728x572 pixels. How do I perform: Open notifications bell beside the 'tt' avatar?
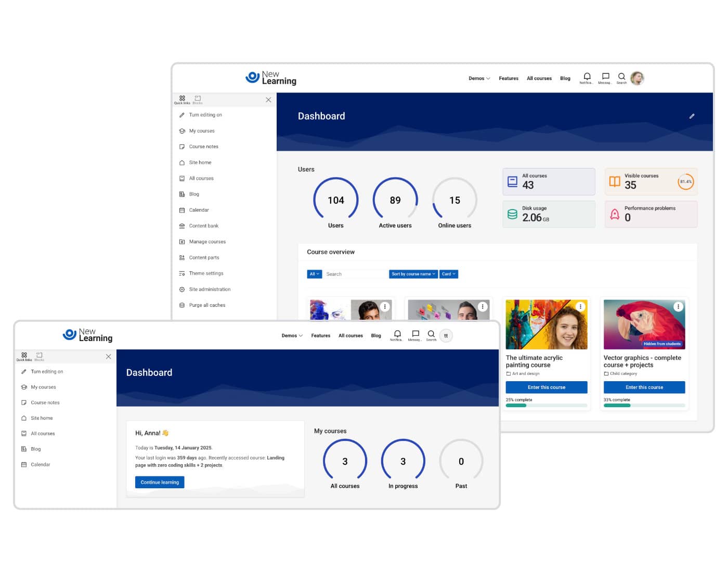coord(397,334)
